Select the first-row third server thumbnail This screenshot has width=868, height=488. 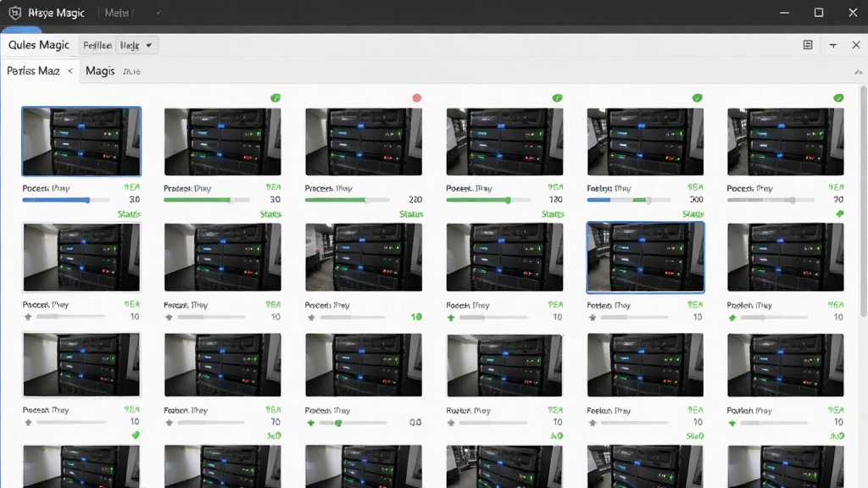coord(364,141)
